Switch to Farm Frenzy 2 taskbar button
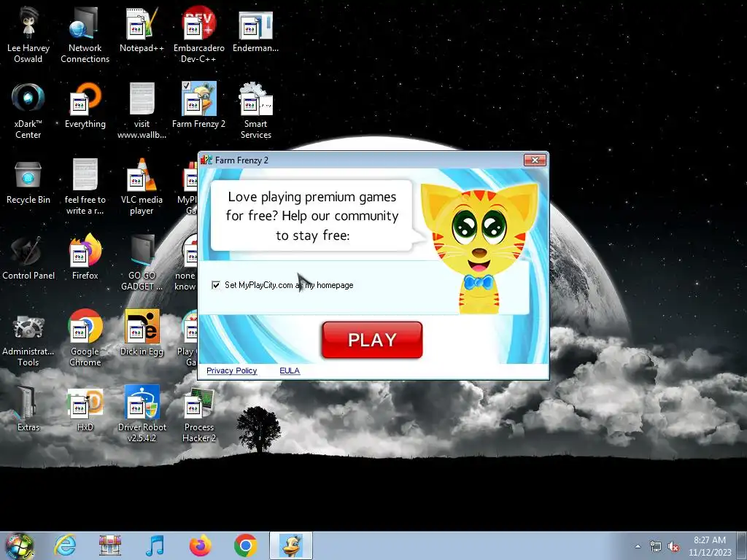The height and width of the screenshot is (560, 747). coord(291,545)
